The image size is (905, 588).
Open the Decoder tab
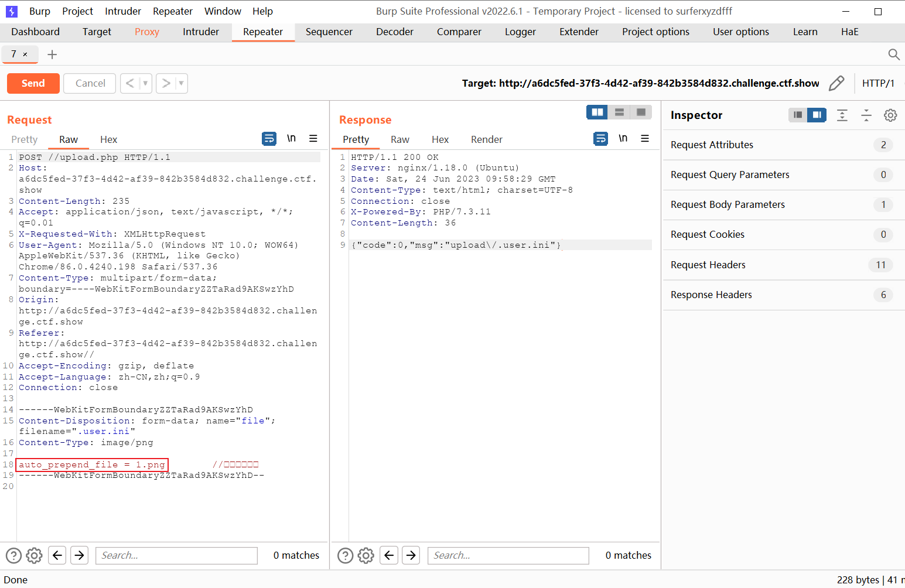click(x=395, y=32)
